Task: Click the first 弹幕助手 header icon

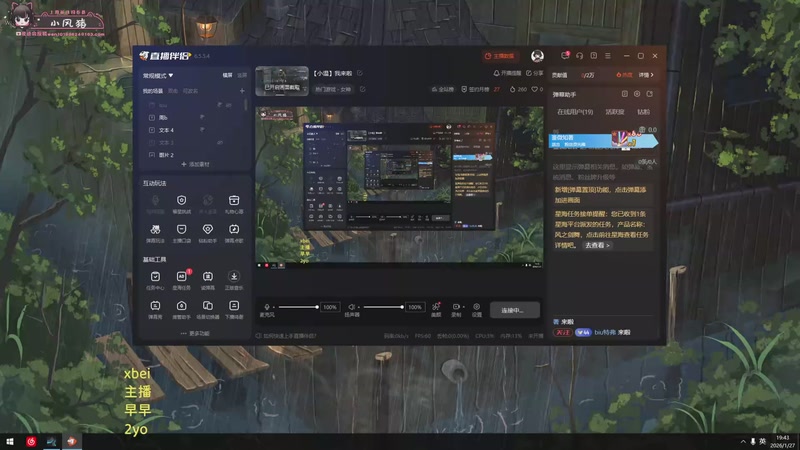Action: pos(624,94)
